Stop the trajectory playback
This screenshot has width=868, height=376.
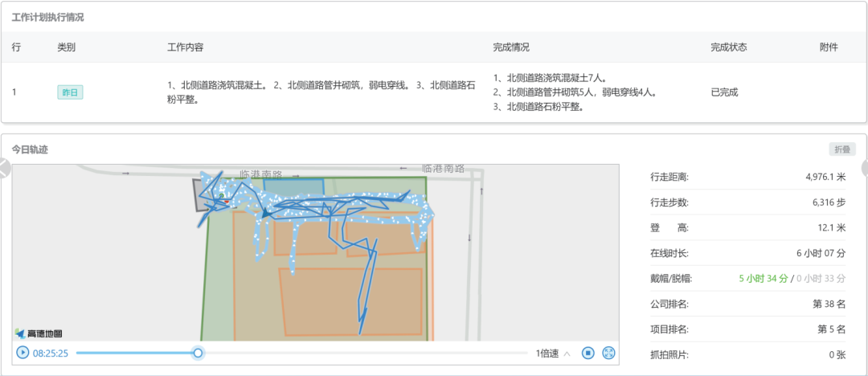pyautogui.click(x=588, y=353)
